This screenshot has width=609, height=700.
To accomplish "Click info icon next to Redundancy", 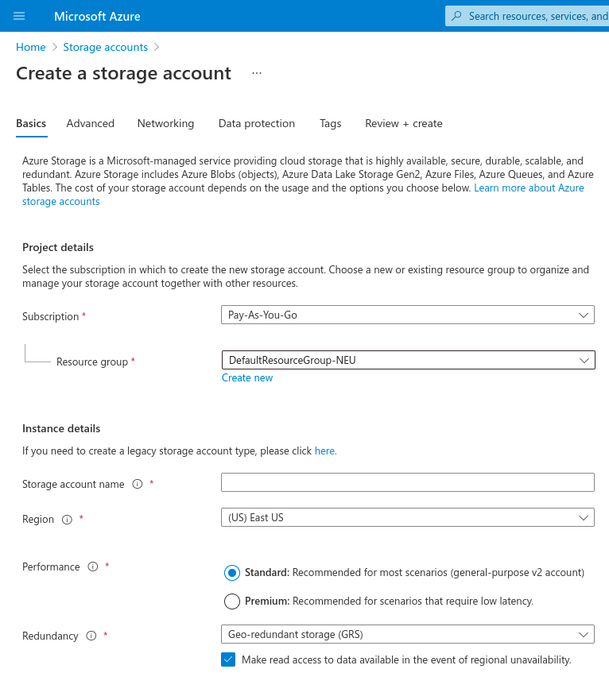I will pos(91,636).
